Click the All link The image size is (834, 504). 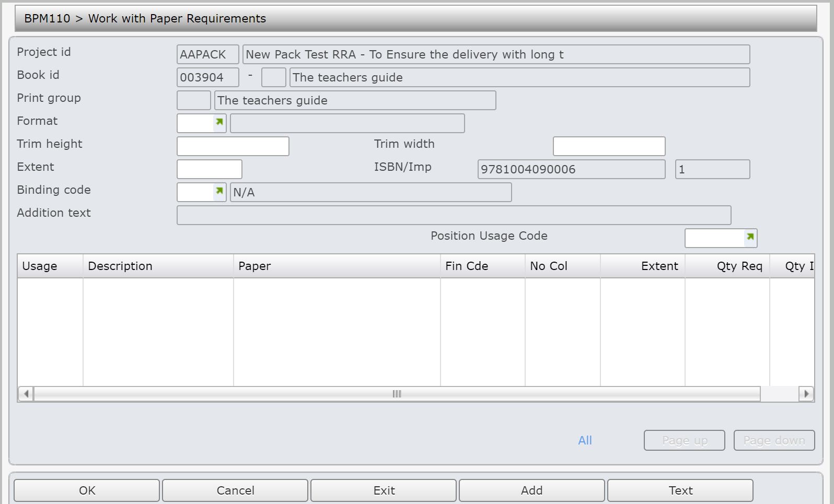(x=585, y=441)
